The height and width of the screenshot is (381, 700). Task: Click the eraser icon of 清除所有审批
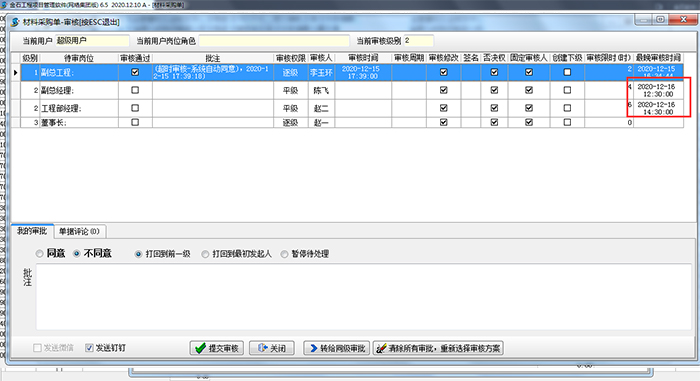tap(381, 348)
